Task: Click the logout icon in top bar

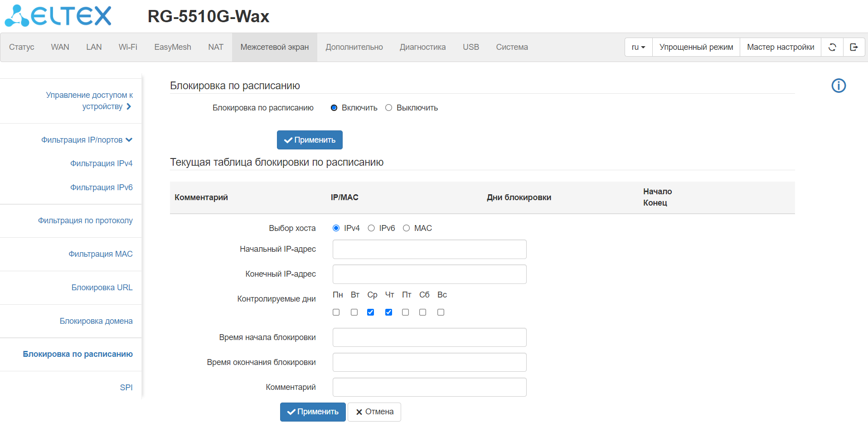Action: point(854,47)
